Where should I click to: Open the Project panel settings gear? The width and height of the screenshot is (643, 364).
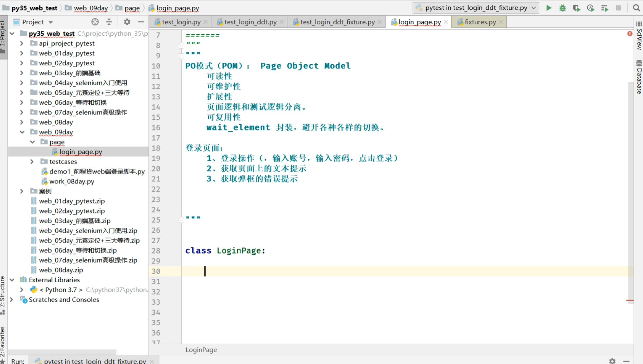(127, 22)
